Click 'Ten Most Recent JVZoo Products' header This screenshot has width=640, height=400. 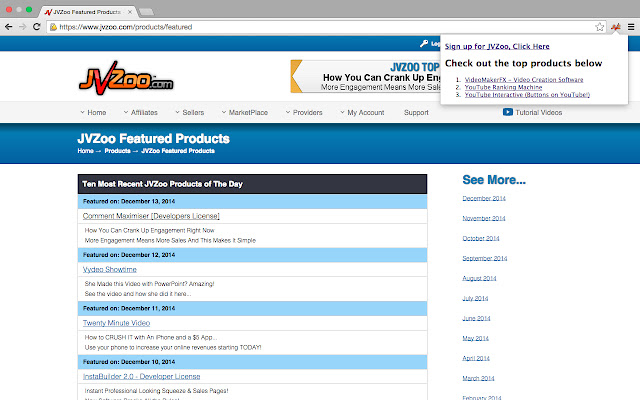pyautogui.click(x=252, y=184)
